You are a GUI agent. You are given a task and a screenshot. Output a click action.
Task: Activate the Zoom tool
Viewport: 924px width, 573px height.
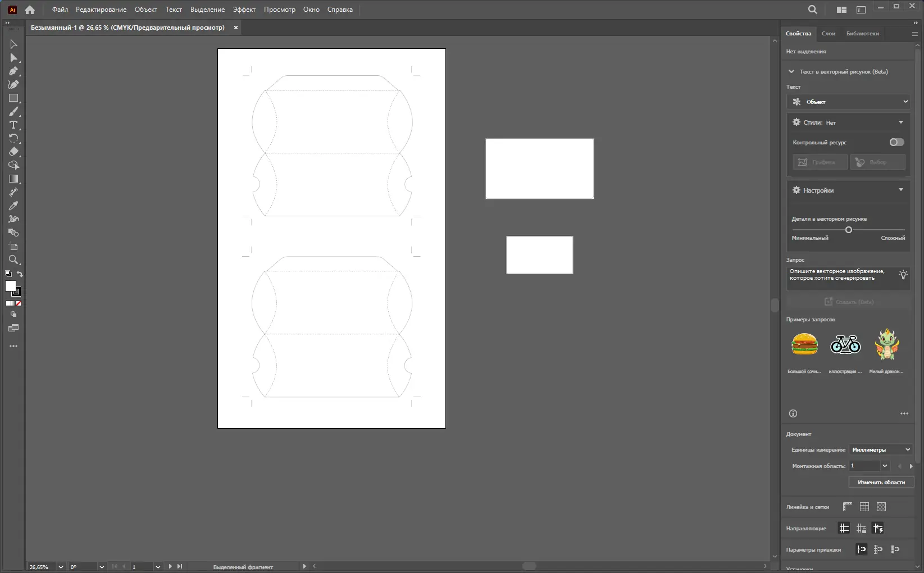(13, 260)
